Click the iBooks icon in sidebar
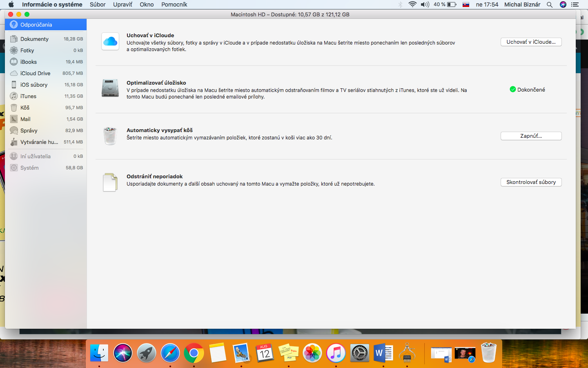 (x=14, y=62)
